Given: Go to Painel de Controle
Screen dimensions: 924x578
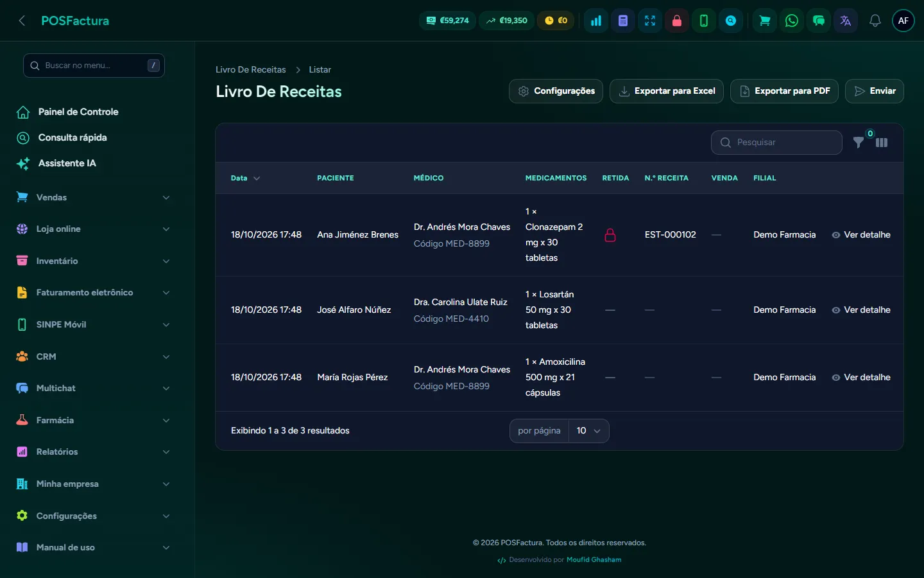Looking at the screenshot, I should 78,112.
